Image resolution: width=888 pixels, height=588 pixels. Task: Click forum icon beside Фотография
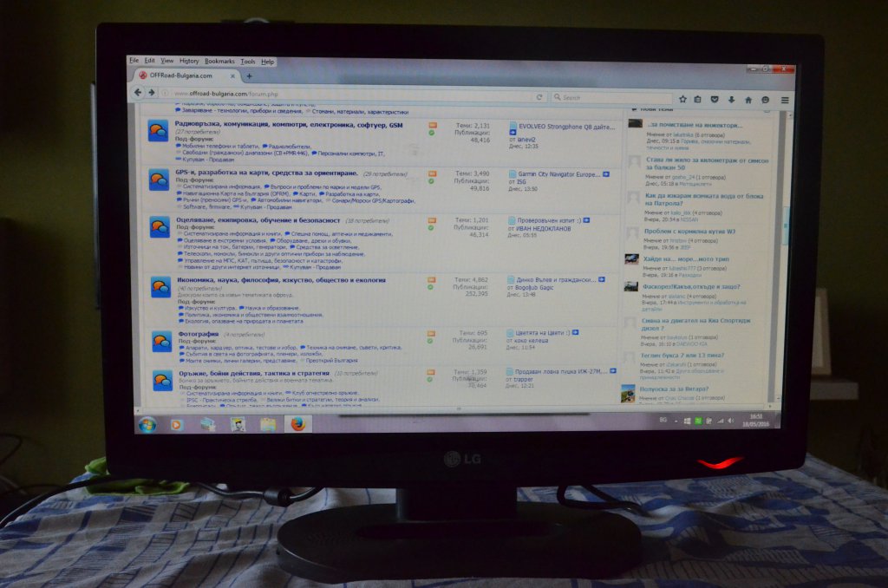click(x=162, y=341)
